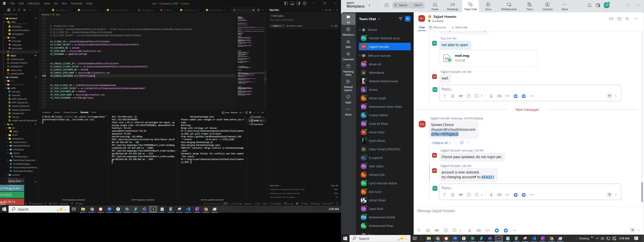Click GIF icon in main message composer
The width and height of the screenshot is (644, 242).
point(437,230)
